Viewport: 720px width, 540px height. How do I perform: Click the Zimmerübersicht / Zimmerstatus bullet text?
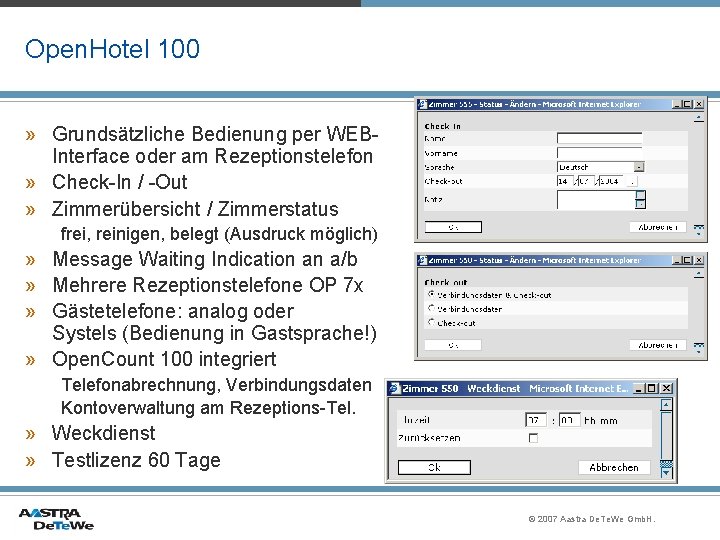click(x=195, y=209)
